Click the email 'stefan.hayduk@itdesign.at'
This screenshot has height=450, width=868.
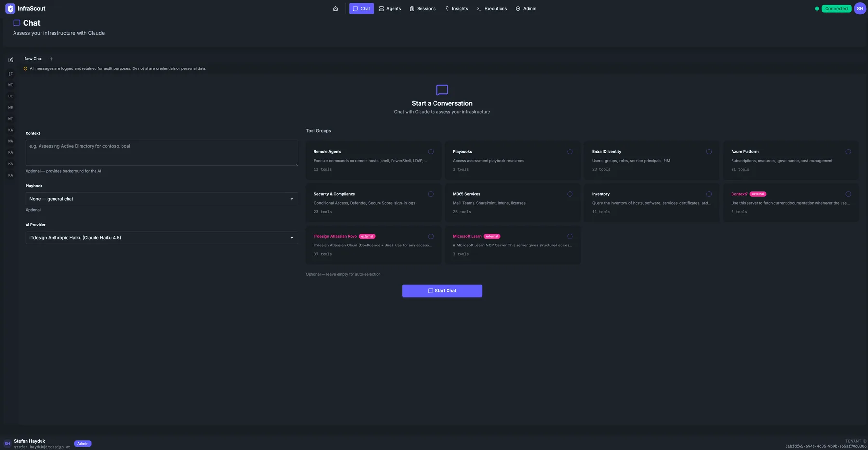(42, 447)
